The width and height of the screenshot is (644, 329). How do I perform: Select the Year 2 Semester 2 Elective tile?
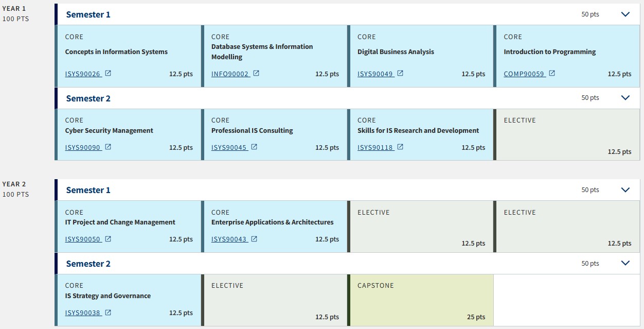(275, 300)
